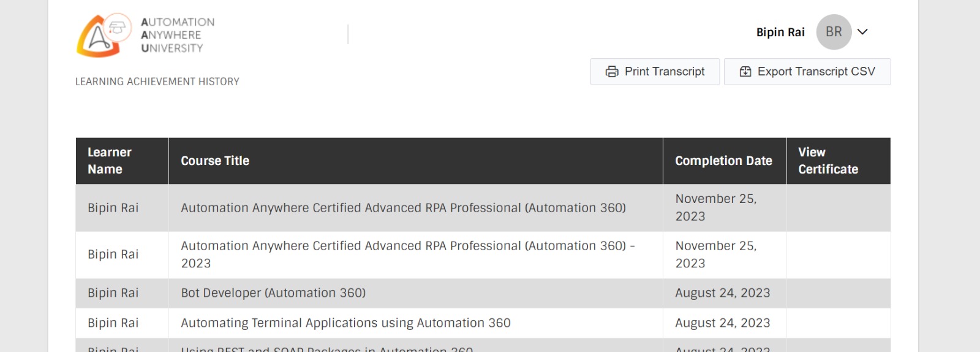Click the export icon in Export Transcript CSV
This screenshot has width=980, height=352.
pos(745,72)
